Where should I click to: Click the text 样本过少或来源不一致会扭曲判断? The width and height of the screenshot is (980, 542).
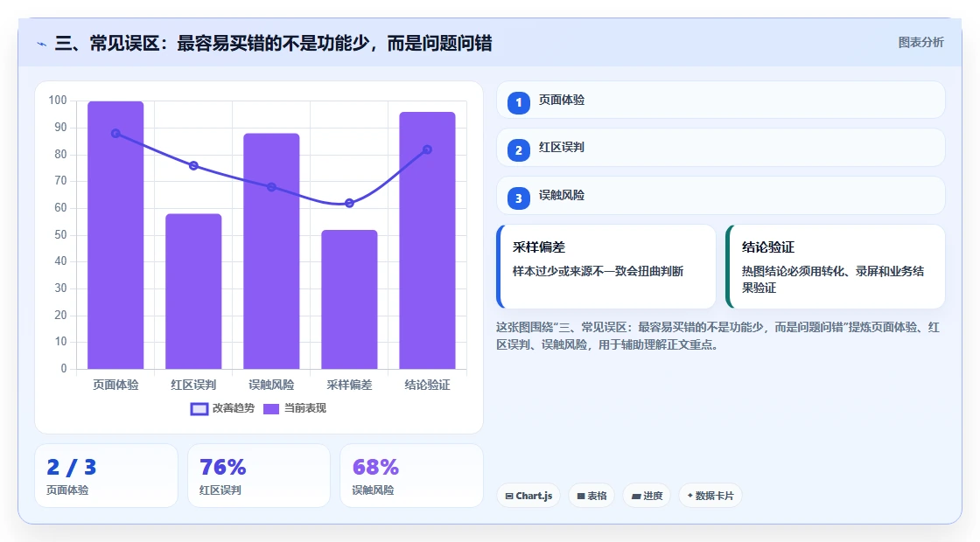(598, 272)
